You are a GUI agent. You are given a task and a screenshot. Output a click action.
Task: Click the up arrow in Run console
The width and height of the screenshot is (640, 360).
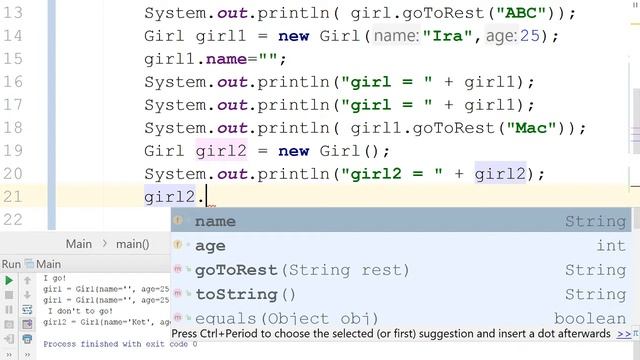(27, 280)
